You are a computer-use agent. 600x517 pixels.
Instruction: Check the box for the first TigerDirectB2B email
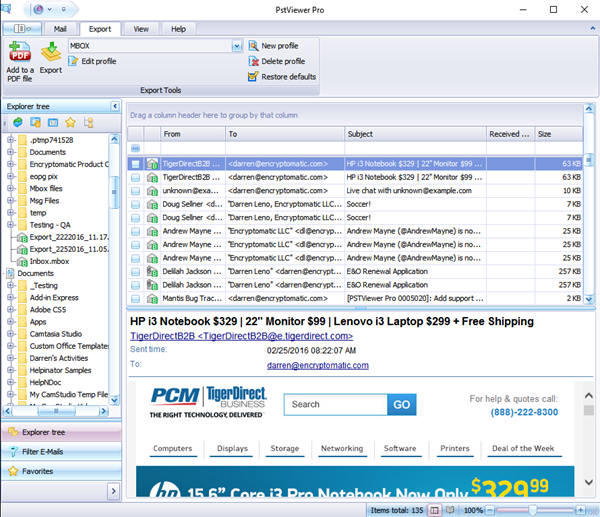pyautogui.click(x=135, y=162)
